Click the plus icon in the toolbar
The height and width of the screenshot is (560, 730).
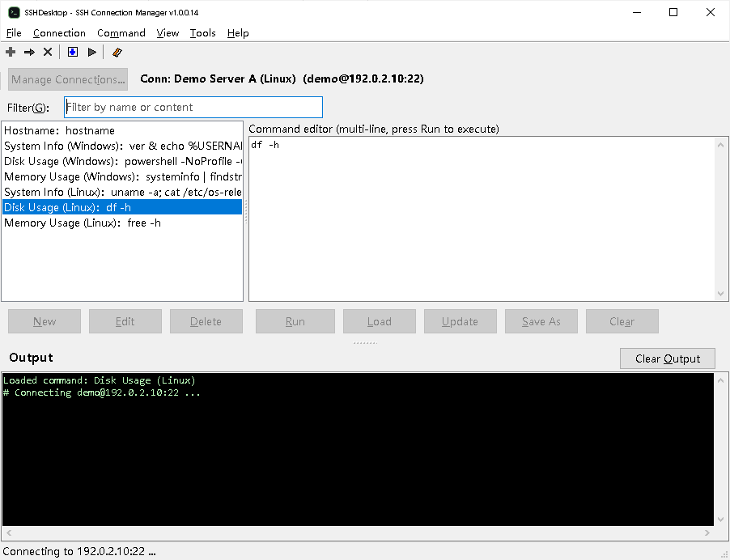coord(11,52)
